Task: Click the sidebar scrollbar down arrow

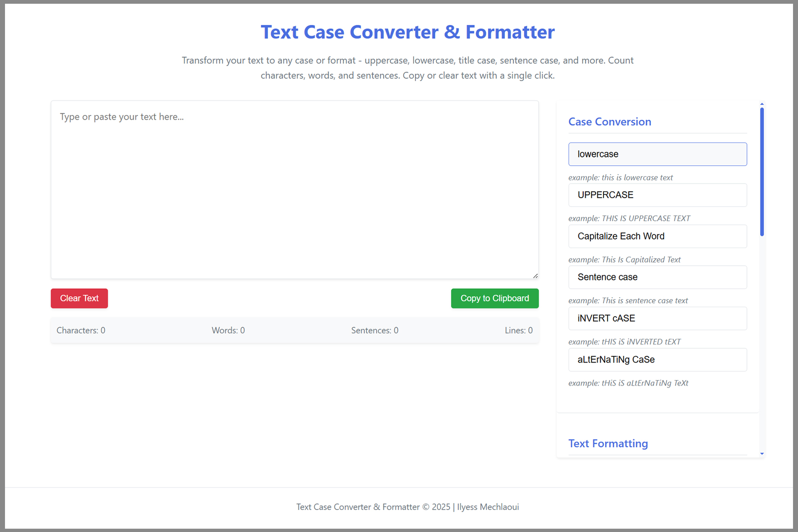Action: (762, 454)
